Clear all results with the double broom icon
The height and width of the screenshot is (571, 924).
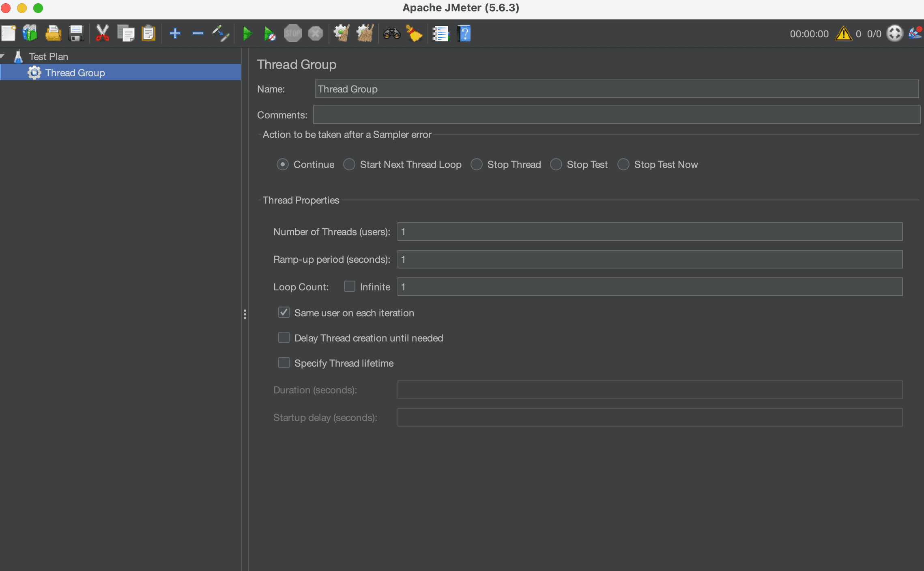coord(364,33)
